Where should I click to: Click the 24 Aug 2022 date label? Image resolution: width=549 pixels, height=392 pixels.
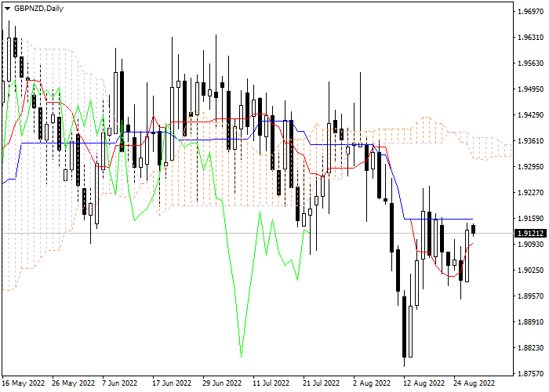pos(474,383)
